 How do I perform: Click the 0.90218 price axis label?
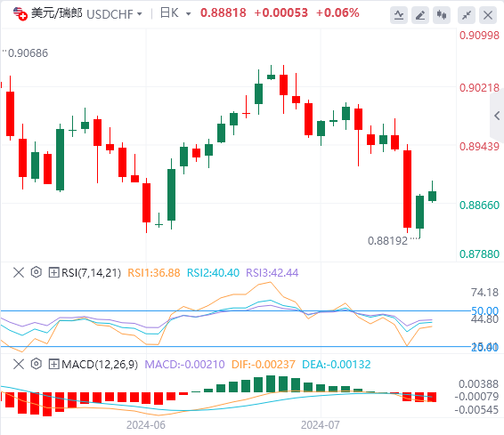pos(479,88)
